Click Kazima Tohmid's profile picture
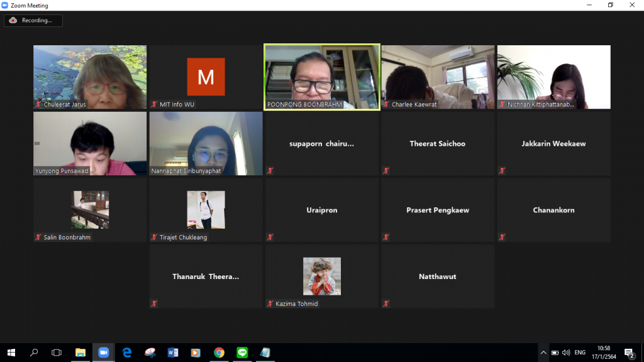This screenshot has width=644, height=362. point(322,276)
